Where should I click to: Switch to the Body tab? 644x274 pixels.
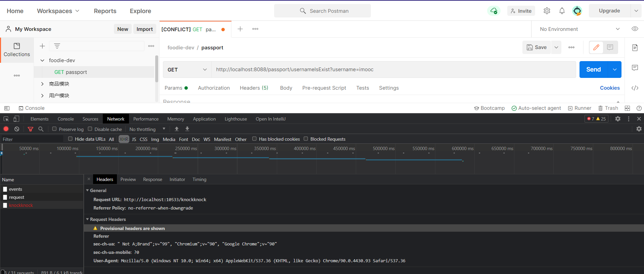pyautogui.click(x=286, y=88)
